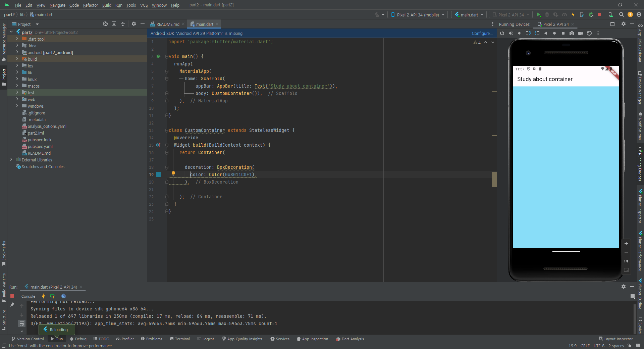Take emulator screenshot with camera icon

pyautogui.click(x=572, y=33)
